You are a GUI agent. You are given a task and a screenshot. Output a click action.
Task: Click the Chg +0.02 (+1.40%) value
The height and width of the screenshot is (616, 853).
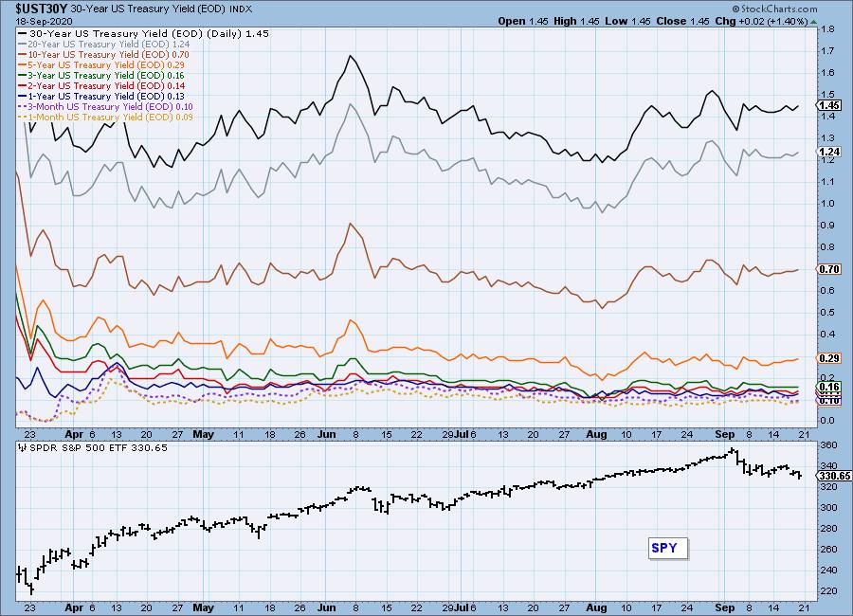point(761,21)
